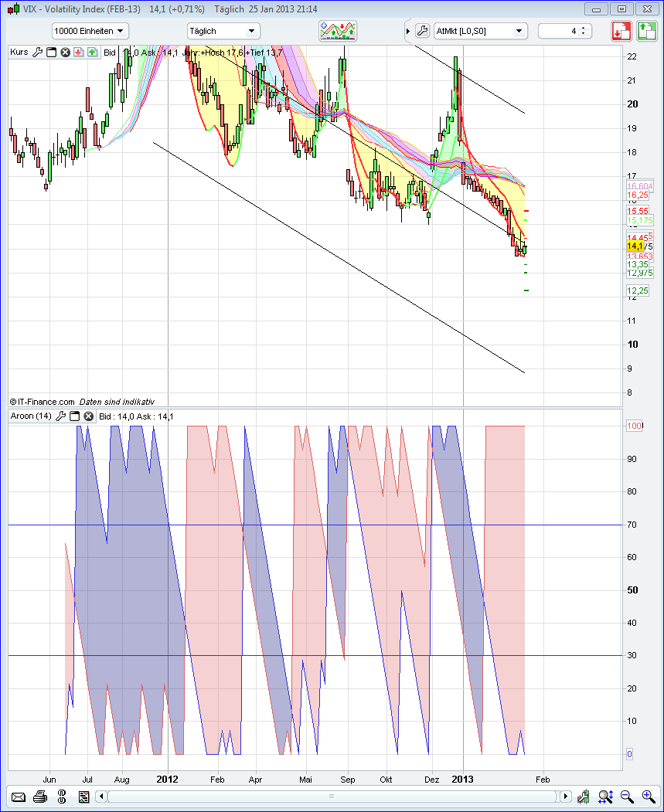
Task: Click the chain link charts icon
Action: point(62,797)
